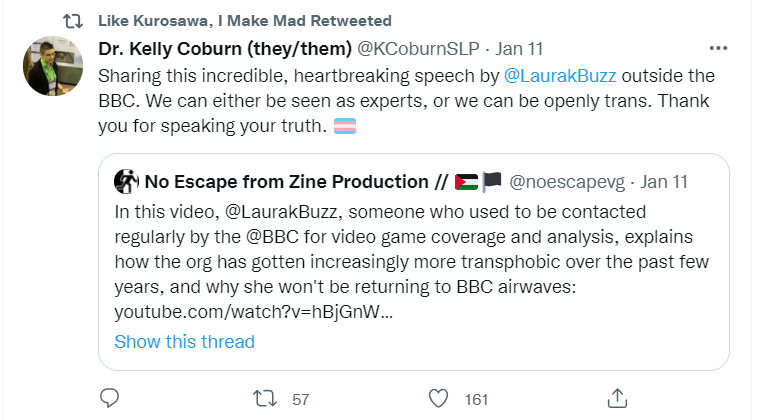Click the quoted tweet's Jan 11 date
This screenshot has width=759, height=420.
coord(664,182)
